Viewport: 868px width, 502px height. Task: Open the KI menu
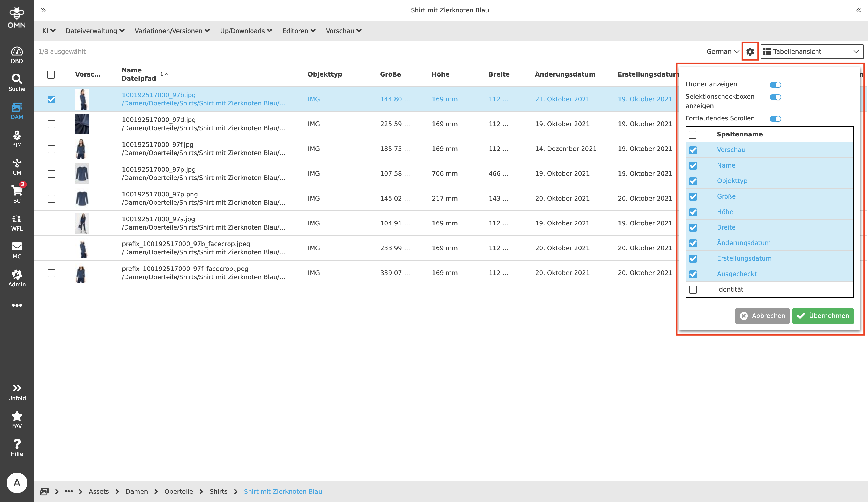49,30
